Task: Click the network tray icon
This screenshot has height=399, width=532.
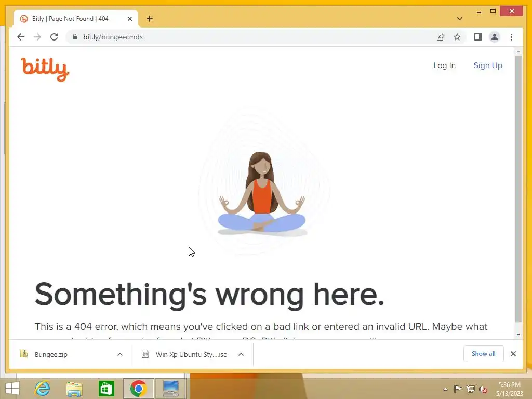Action: click(x=470, y=389)
